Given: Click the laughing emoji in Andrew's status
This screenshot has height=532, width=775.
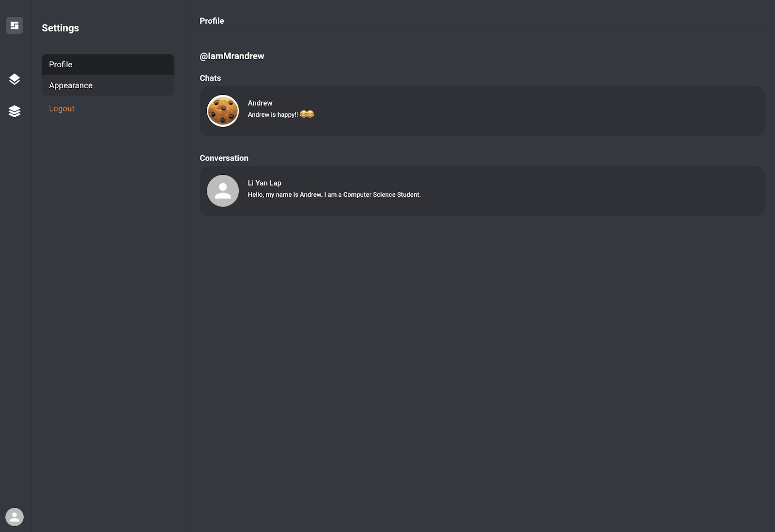Looking at the screenshot, I should tap(307, 114).
